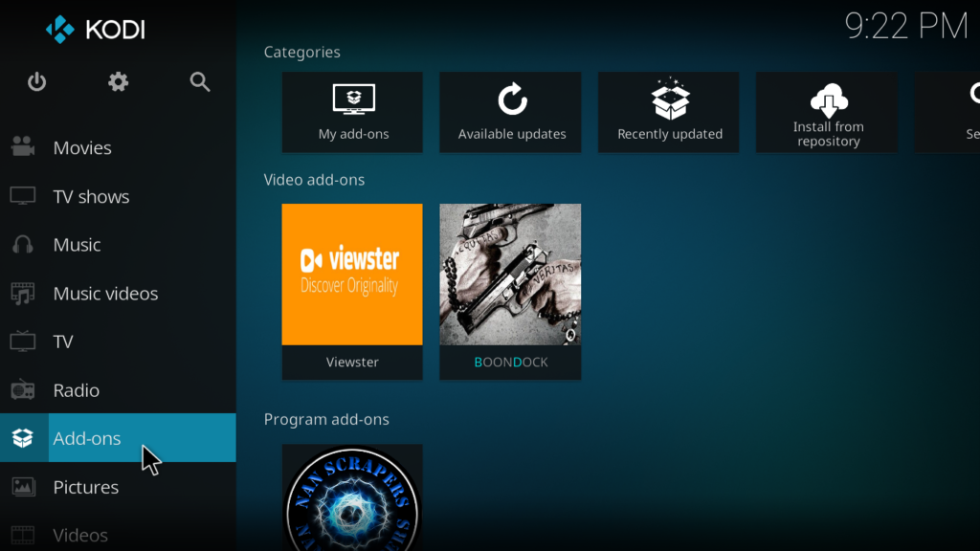Click the Video add-ons heading

click(314, 180)
